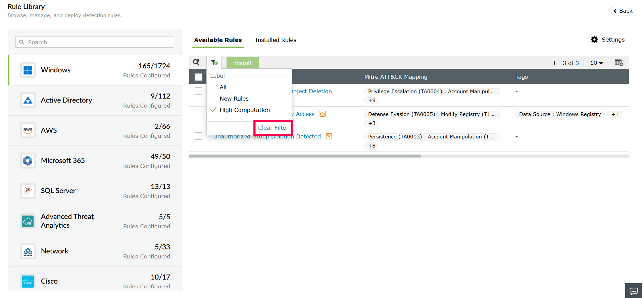Click the SQL Server category icon

click(28, 191)
